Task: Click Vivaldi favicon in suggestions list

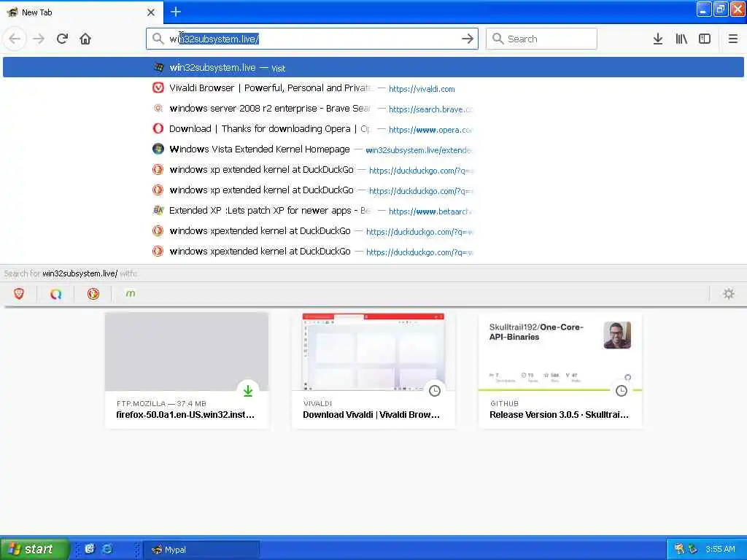Action: click(158, 88)
